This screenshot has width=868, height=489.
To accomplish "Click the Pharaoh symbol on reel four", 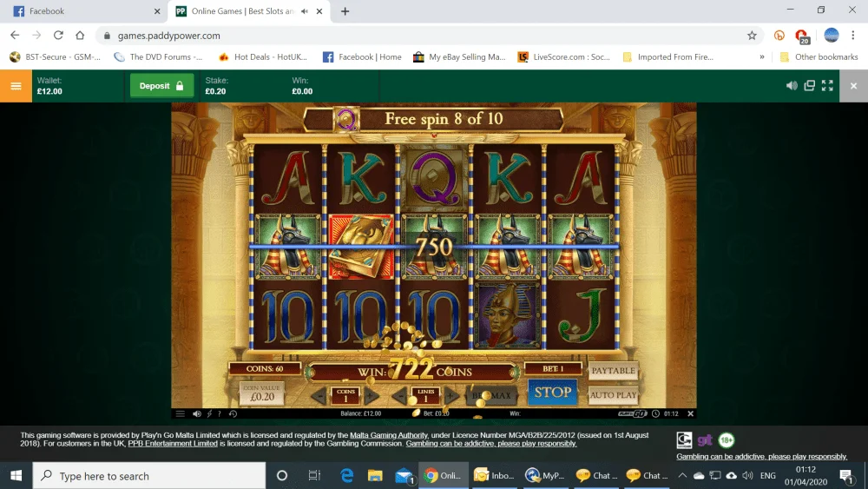I will point(507,316).
